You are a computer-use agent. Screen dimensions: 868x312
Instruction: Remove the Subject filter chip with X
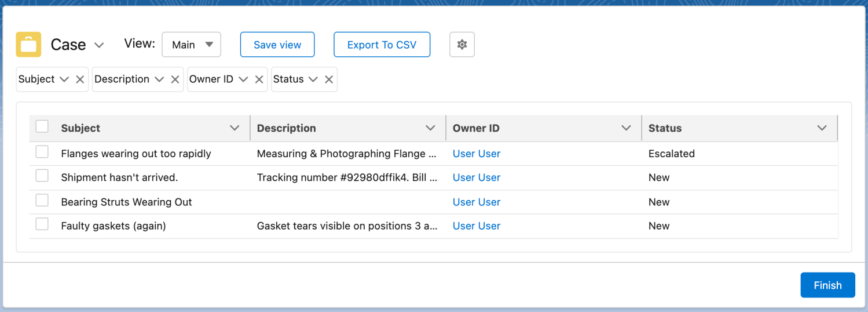(x=80, y=79)
